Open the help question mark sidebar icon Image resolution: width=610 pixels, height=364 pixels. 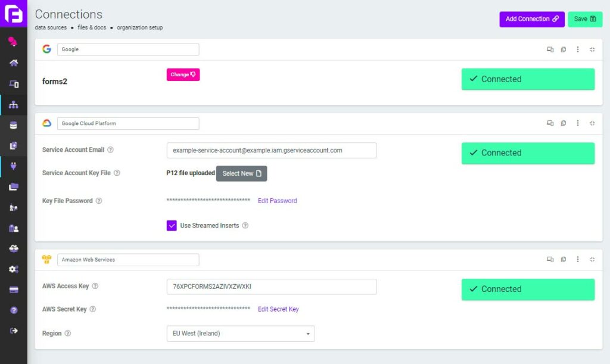click(14, 310)
